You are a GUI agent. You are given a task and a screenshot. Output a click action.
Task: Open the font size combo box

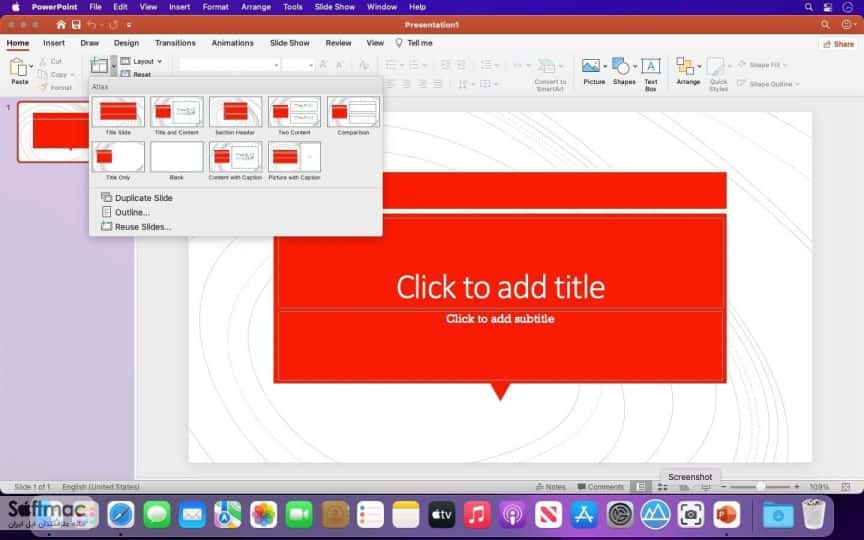point(298,65)
